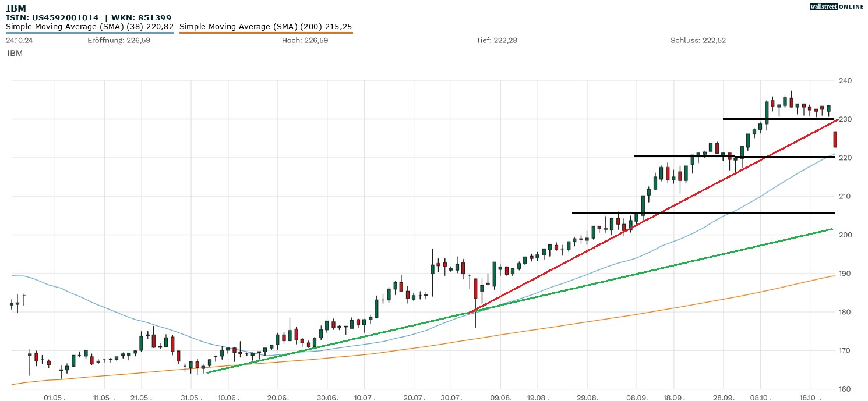Click the 11.05. date axis label
The image size is (868, 401).
point(103,397)
